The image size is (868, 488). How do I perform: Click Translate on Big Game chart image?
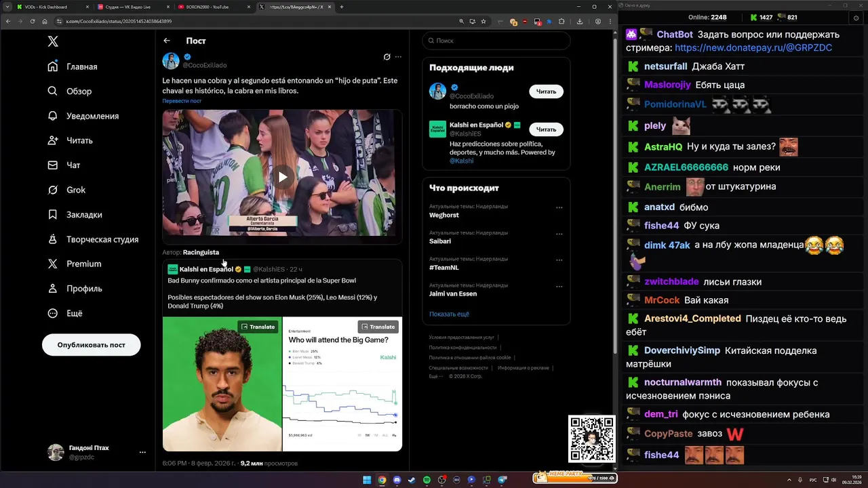(x=378, y=327)
